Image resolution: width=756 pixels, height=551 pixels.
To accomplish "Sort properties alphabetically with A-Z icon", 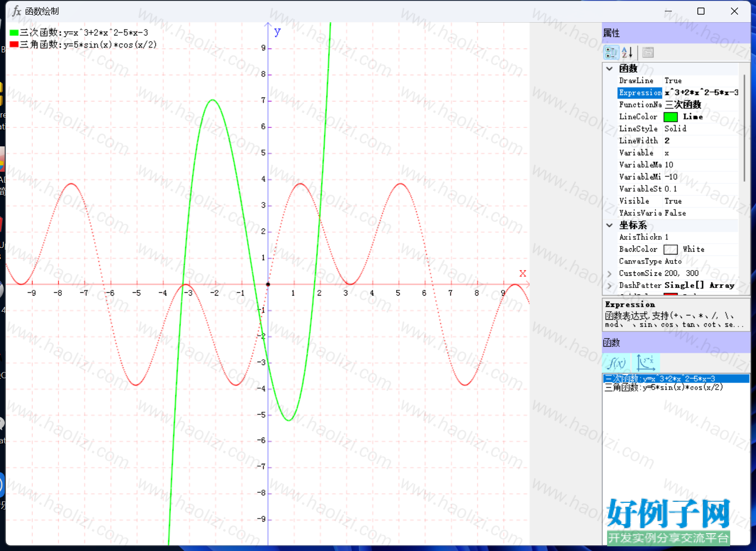I will pos(627,52).
